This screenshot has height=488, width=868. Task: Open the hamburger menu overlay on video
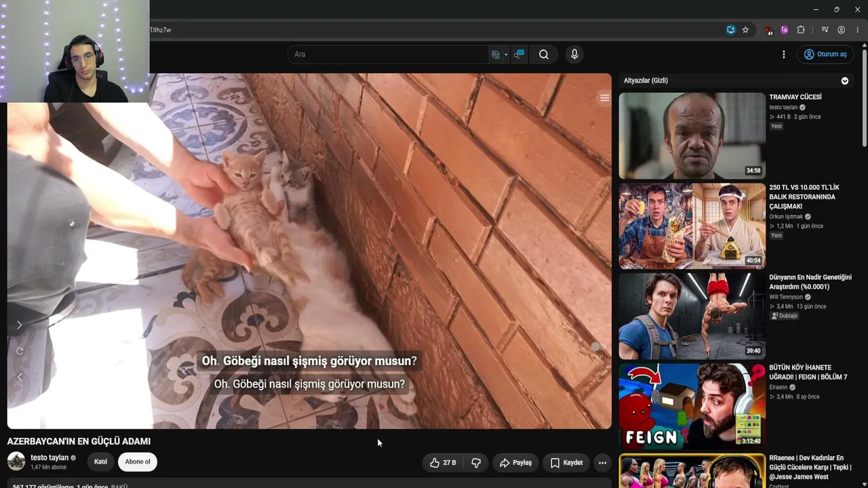click(x=604, y=98)
